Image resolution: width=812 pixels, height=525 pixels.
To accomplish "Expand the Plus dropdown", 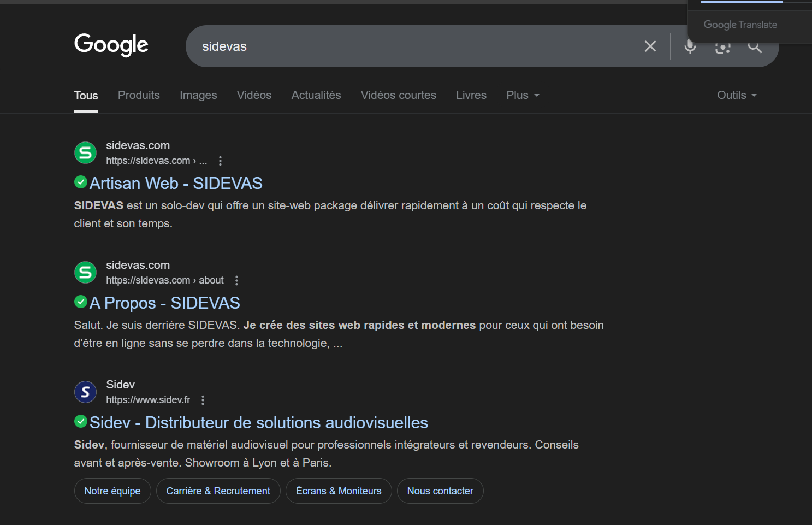I will 523,95.
